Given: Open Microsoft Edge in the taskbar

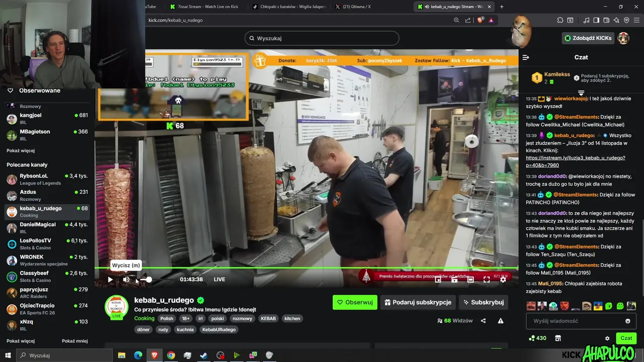Looking at the screenshot, I should [x=138, y=355].
